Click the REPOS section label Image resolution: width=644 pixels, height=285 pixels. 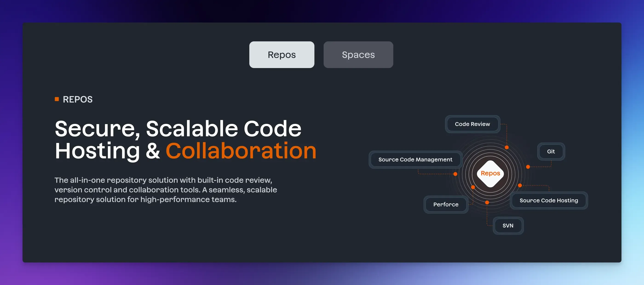[x=78, y=100]
